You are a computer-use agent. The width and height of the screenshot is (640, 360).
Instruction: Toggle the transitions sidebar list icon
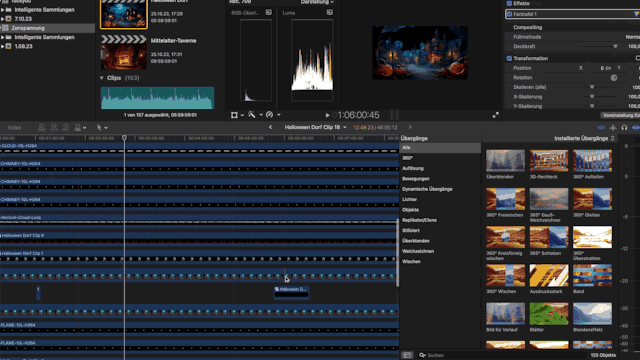(x=407, y=355)
